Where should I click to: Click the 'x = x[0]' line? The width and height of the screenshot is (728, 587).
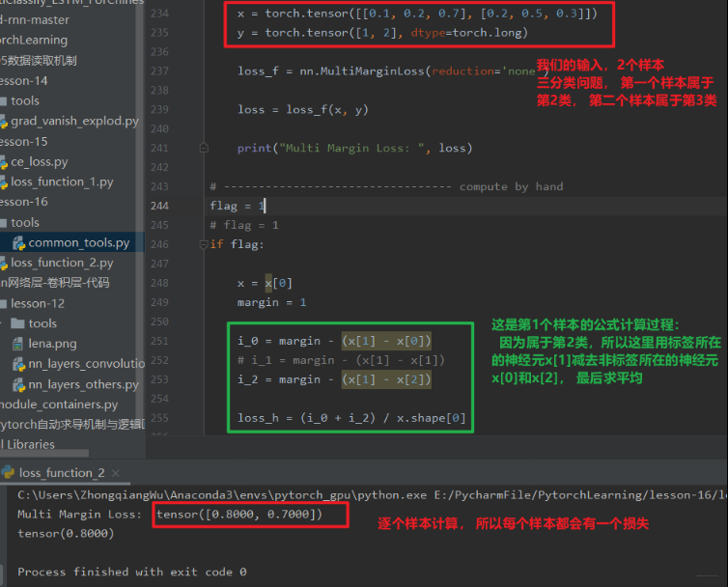pos(265,283)
